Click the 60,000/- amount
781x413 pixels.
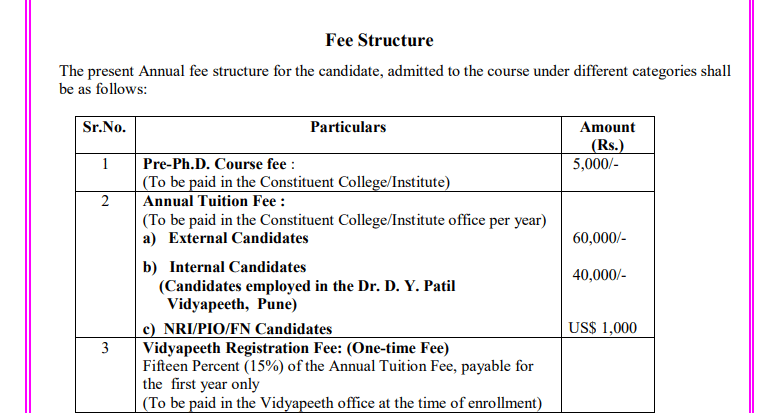tap(599, 238)
